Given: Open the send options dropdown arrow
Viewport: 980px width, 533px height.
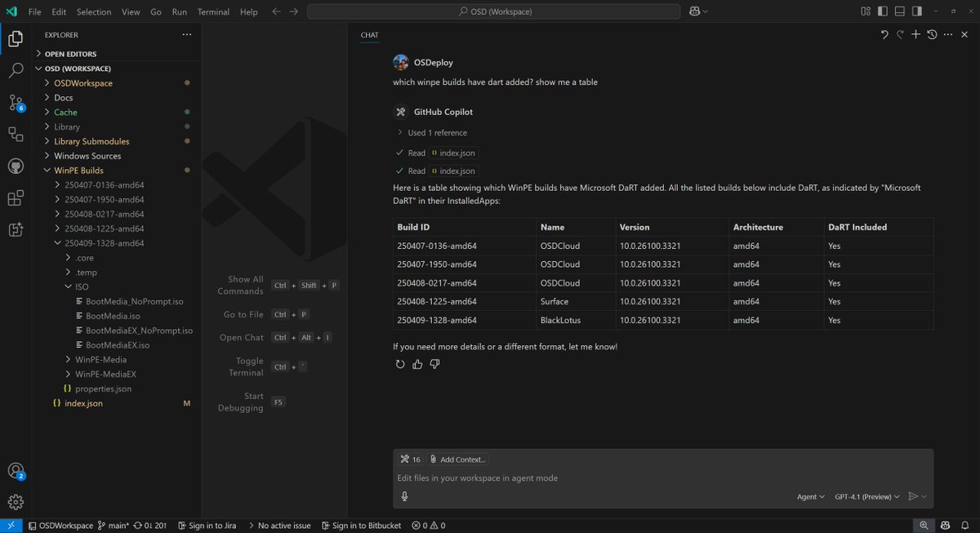Looking at the screenshot, I should click(924, 496).
